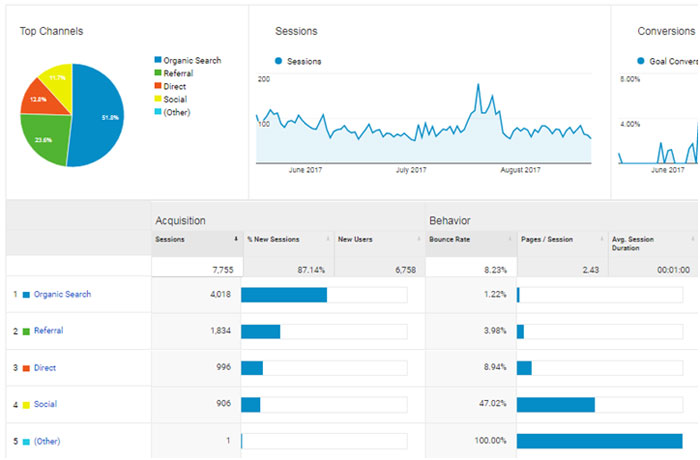Click the 'July 2017' axis label
This screenshot has height=460, width=700.
point(411,170)
